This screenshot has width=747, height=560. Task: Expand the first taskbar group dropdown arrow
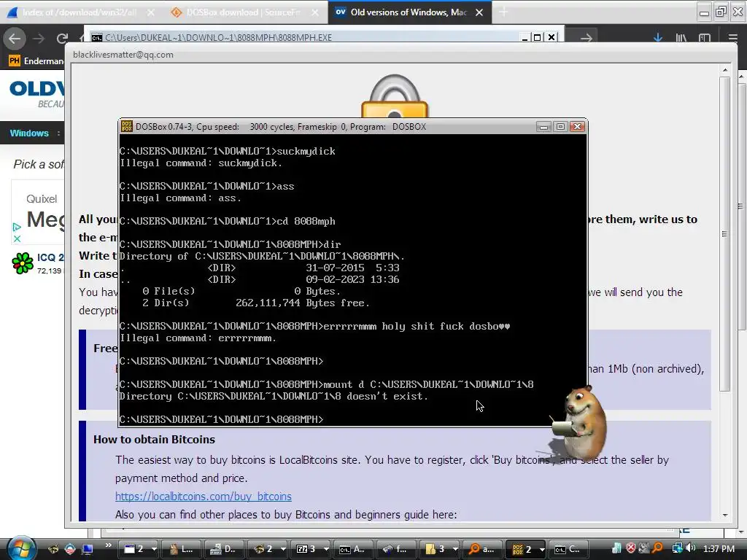click(x=153, y=549)
